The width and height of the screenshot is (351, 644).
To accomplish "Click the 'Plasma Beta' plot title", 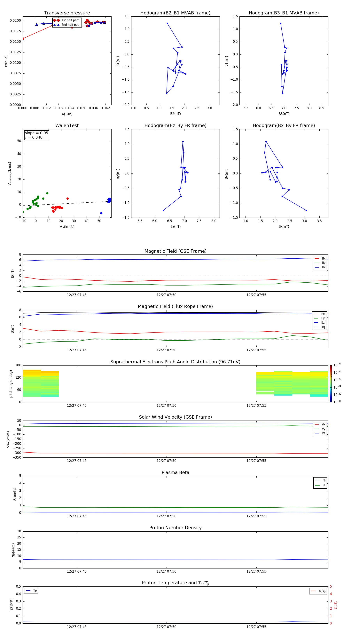I will [175, 472].
